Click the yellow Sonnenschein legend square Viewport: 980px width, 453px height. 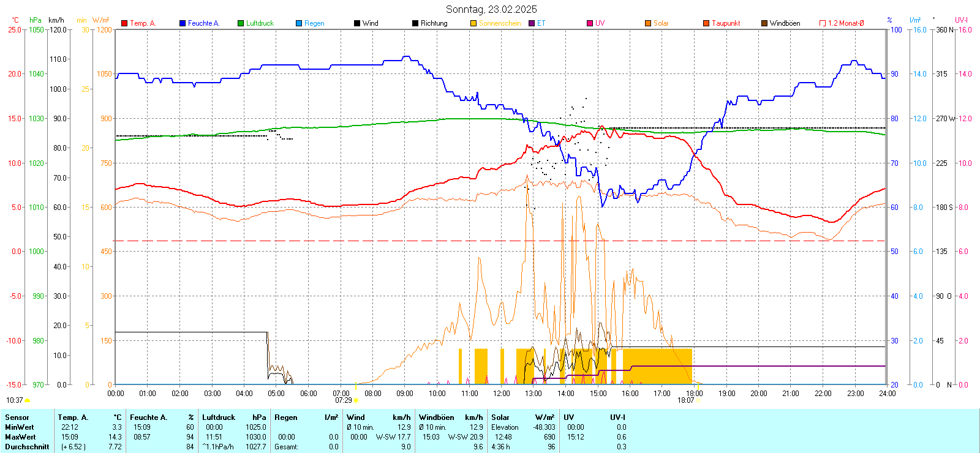[473, 23]
